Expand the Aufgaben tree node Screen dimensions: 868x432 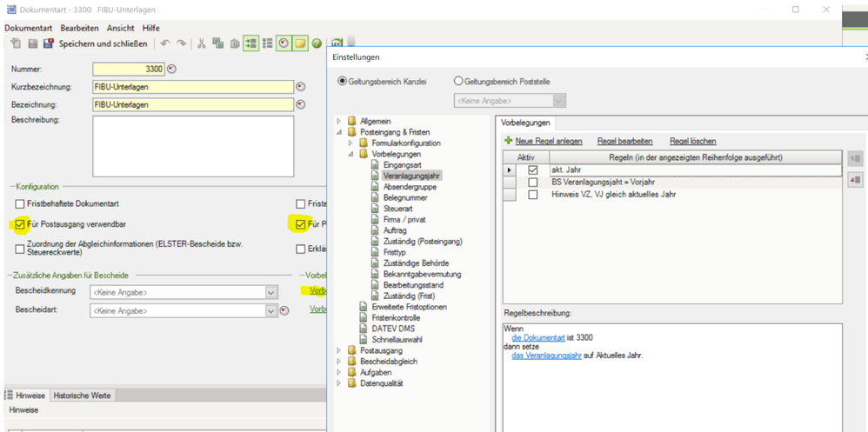pyautogui.click(x=339, y=372)
